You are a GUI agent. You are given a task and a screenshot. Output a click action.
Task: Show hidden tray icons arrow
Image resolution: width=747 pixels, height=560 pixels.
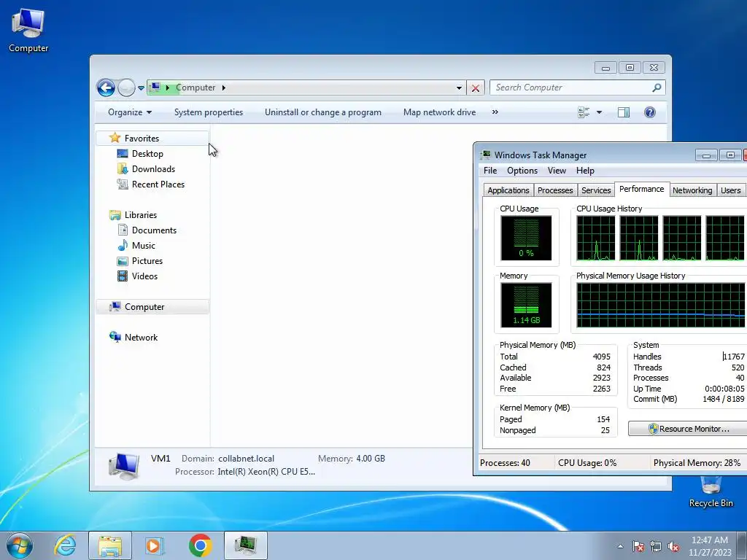[620, 547]
